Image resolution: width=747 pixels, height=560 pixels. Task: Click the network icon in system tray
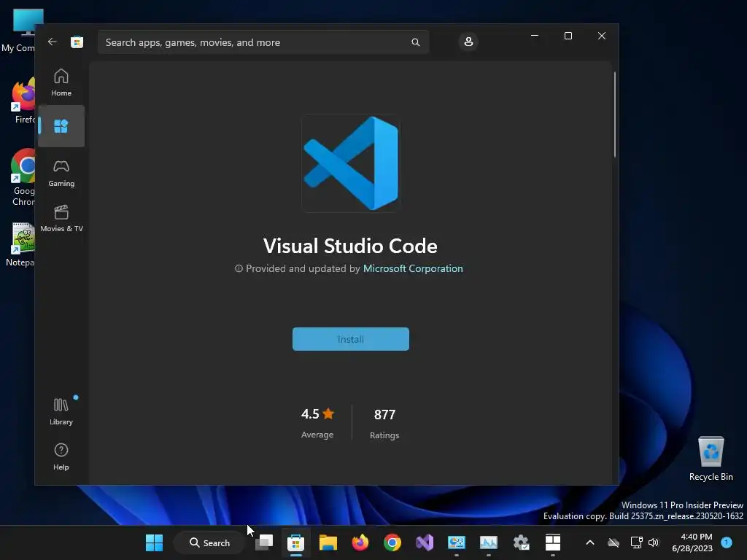point(636,542)
